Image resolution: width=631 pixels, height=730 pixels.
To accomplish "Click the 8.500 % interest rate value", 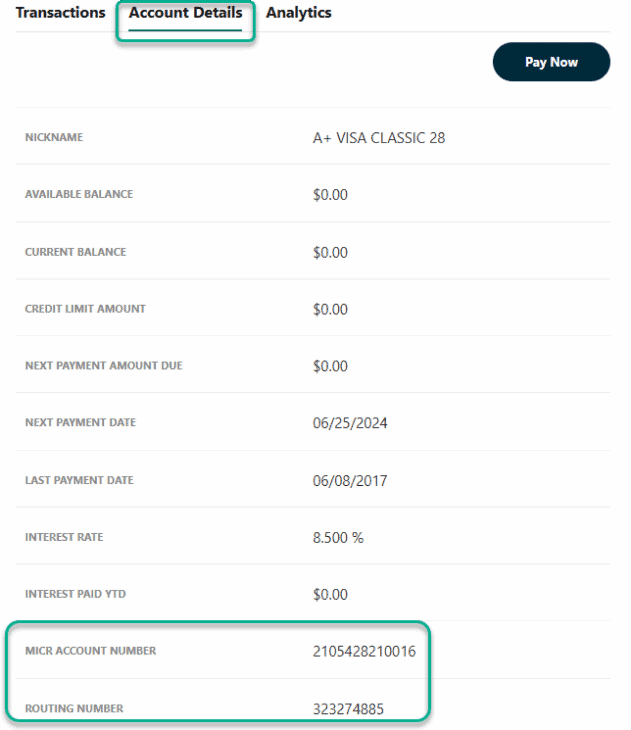I will click(338, 538).
